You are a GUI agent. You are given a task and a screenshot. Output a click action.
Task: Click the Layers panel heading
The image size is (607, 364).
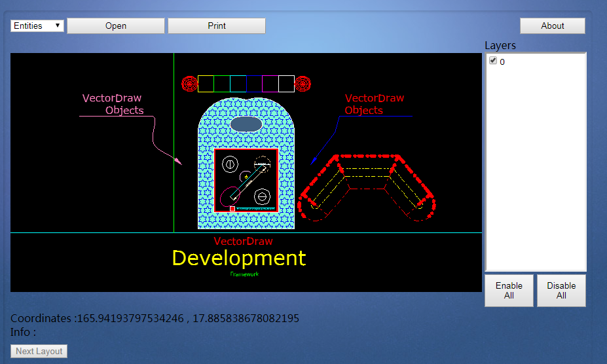[x=500, y=46]
